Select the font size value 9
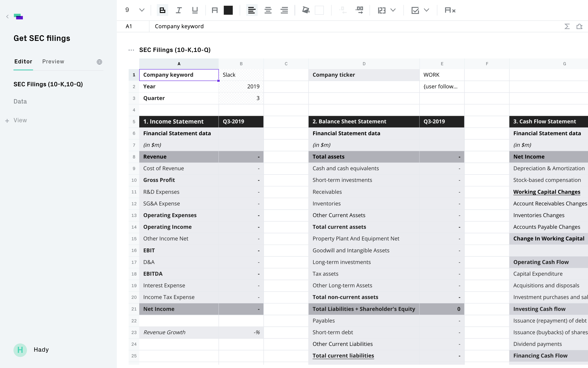The width and height of the screenshot is (588, 368). [127, 10]
